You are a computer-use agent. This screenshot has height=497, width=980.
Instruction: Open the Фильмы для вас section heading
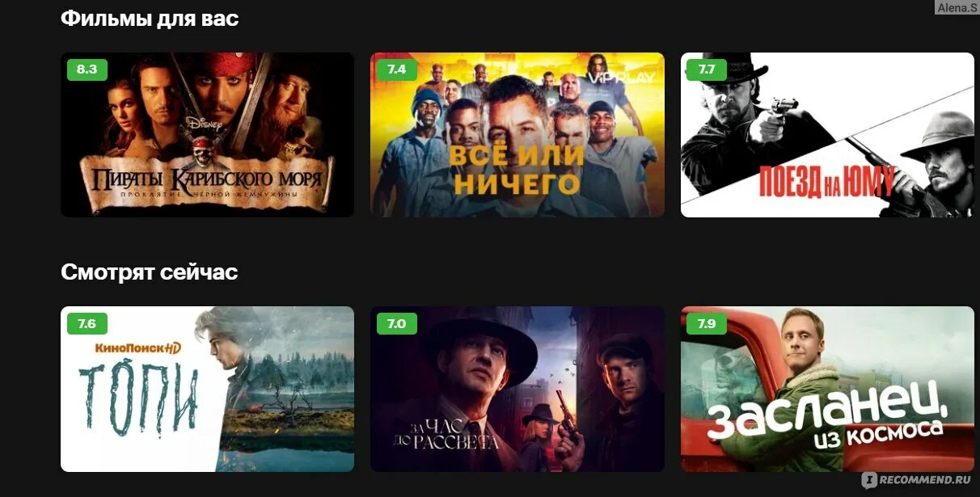[150, 18]
